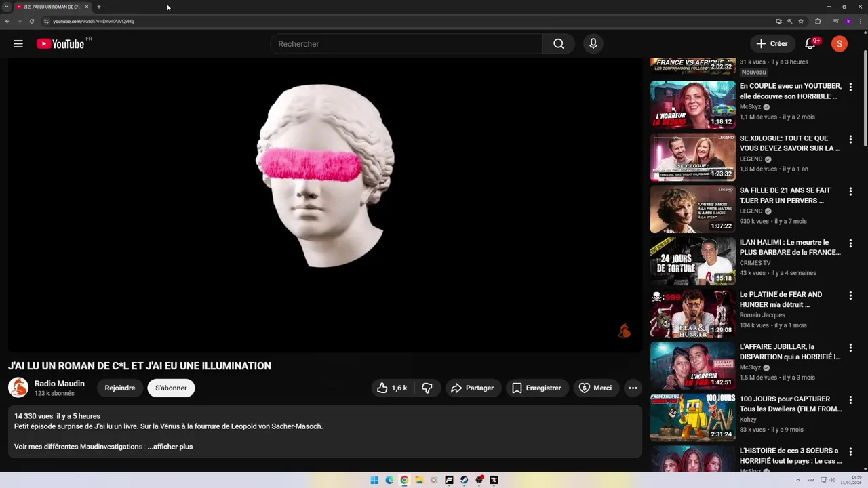Open the En COUPLE avec un YOUTUBER video thumbnail
This screenshot has width=868, height=488.
point(692,105)
